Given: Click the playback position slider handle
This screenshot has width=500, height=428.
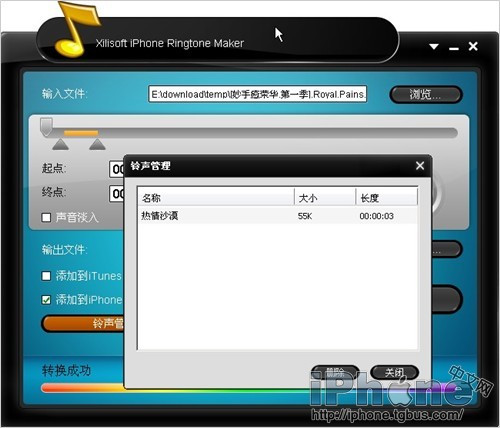Looking at the screenshot, I should (x=46, y=126).
